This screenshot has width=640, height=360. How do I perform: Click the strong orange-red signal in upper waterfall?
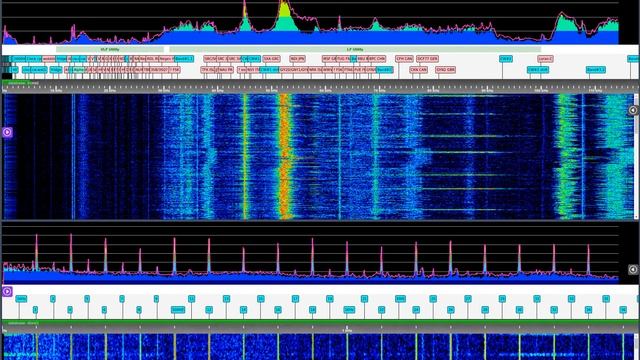pos(284,157)
